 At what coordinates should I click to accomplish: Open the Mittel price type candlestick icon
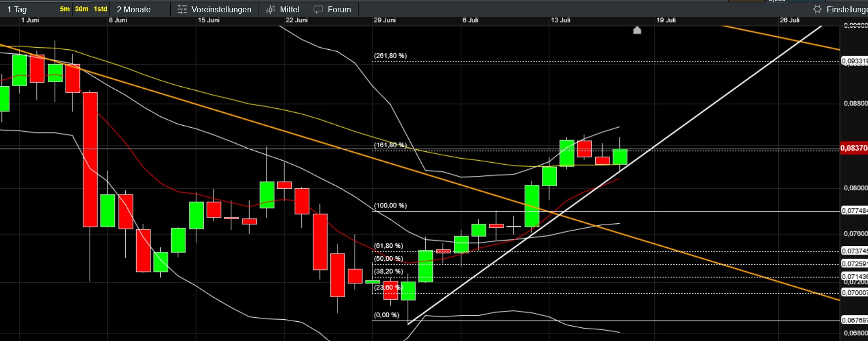point(270,9)
